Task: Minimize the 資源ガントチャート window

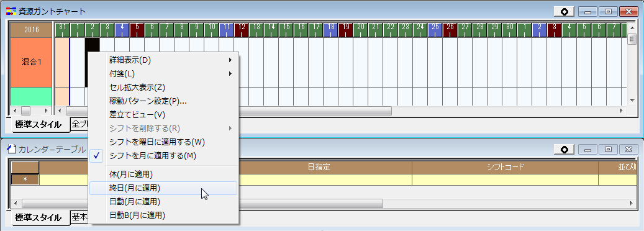Action: point(587,12)
